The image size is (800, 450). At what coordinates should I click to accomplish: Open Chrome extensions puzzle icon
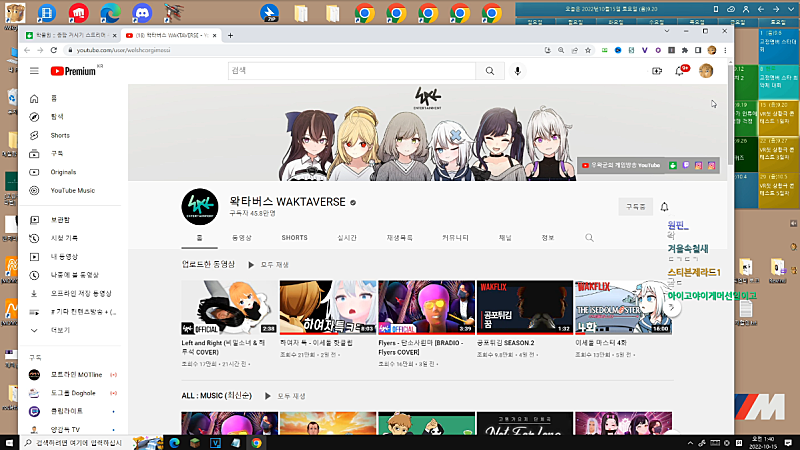(685, 50)
